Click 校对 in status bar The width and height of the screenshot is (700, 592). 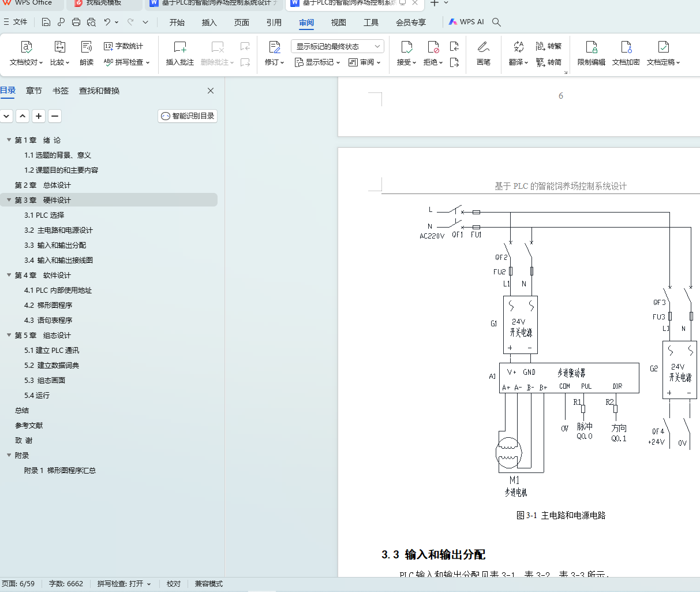coord(174,584)
